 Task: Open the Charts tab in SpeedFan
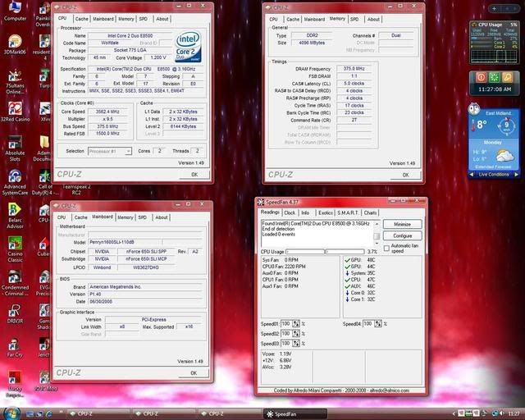click(x=370, y=212)
